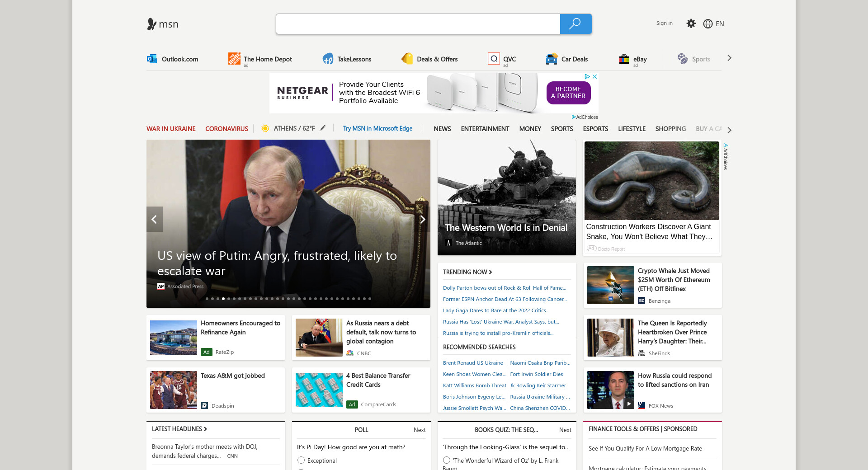Click the Associated Press source logo
The width and height of the screenshot is (868, 470).
pos(161,287)
